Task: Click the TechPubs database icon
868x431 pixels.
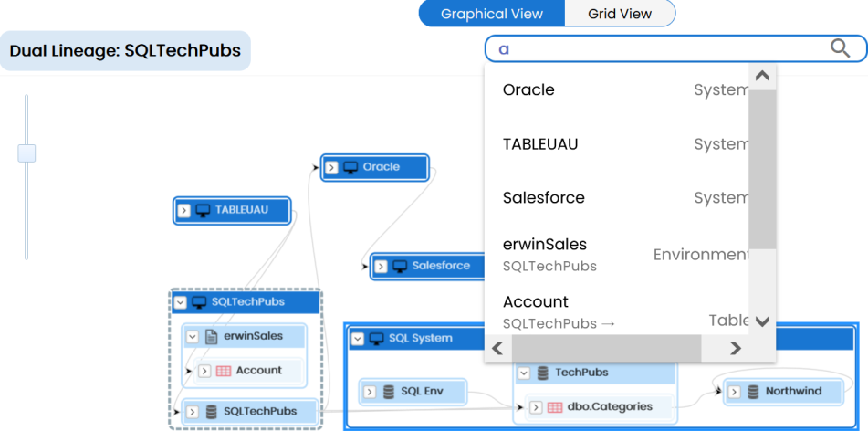Action: [542, 373]
